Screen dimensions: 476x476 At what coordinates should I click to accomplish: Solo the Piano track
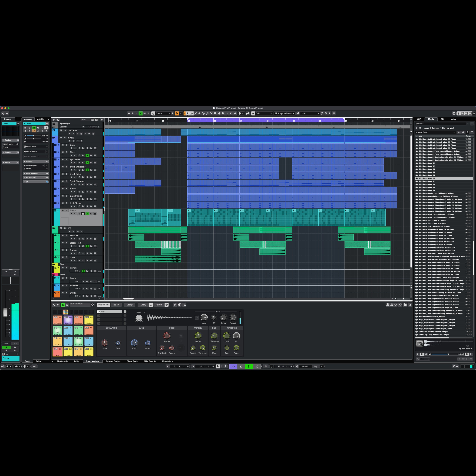(x=66, y=152)
